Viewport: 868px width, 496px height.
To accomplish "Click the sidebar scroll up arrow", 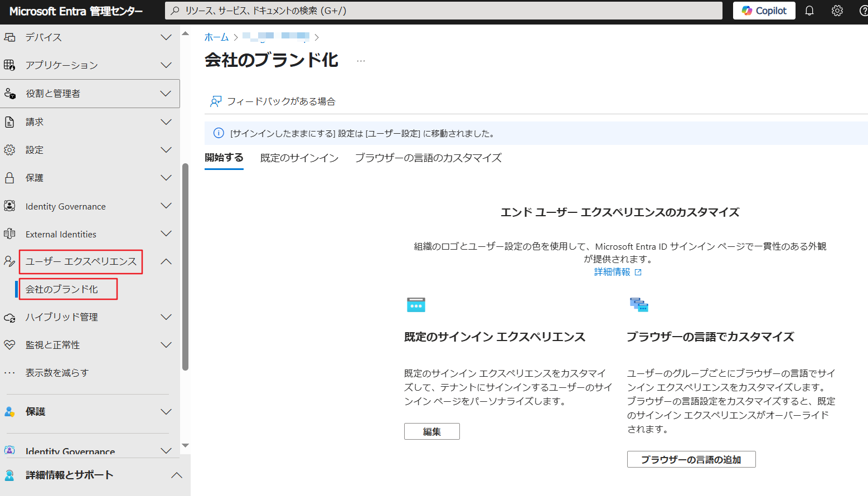I will 186,34.
